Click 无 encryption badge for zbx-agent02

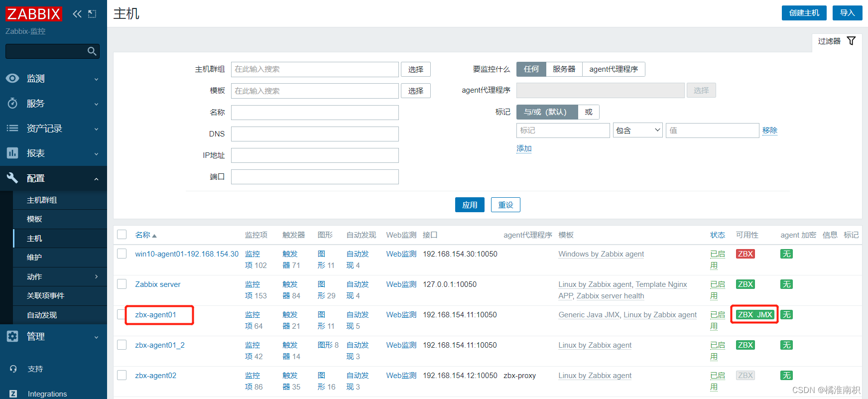786,376
